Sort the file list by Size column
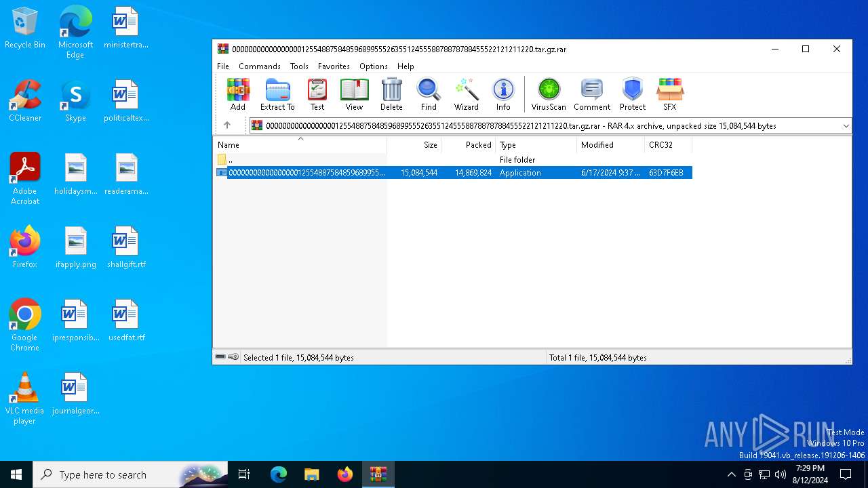Image resolution: width=868 pixels, height=488 pixels. 414,145
